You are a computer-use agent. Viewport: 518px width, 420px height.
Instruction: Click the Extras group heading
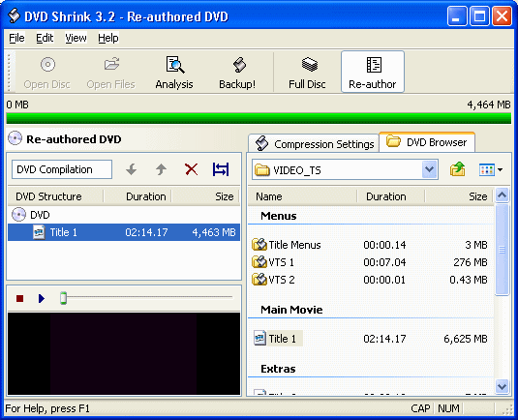click(x=278, y=369)
